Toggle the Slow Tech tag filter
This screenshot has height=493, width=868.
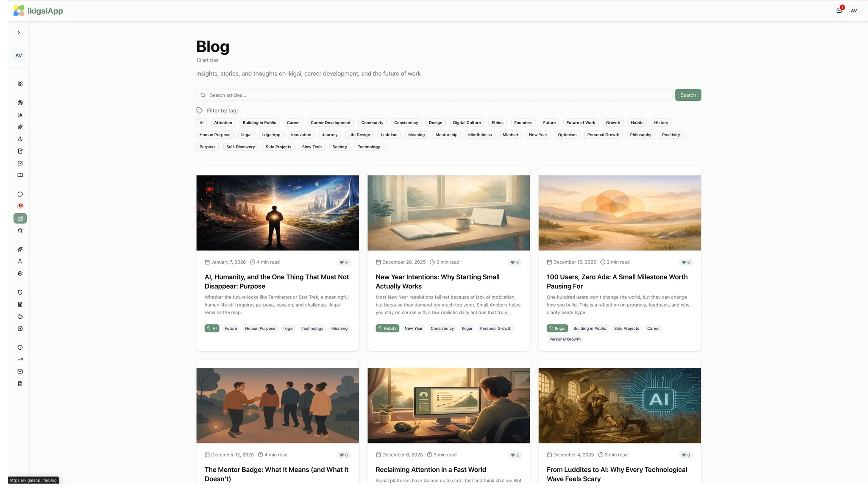point(312,147)
